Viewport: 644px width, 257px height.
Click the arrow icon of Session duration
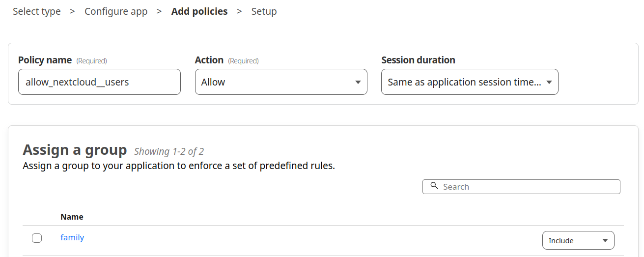pyautogui.click(x=549, y=82)
